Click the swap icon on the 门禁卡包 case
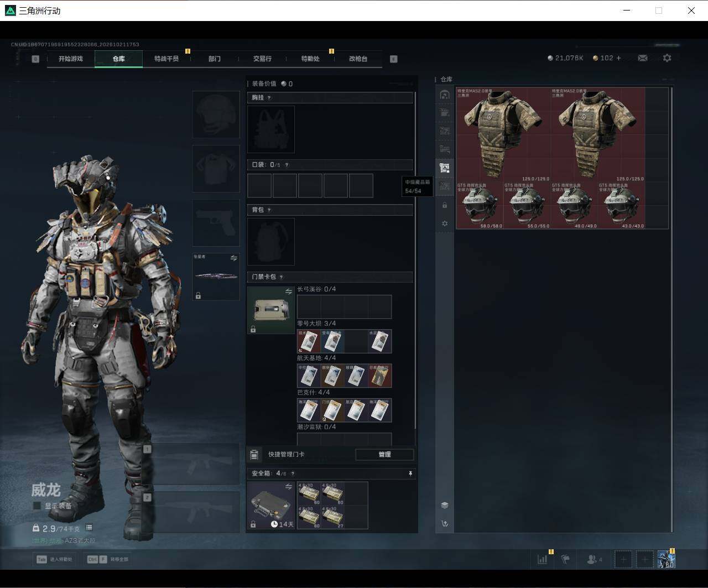Screen dimensions: 708x588 coord(289,292)
